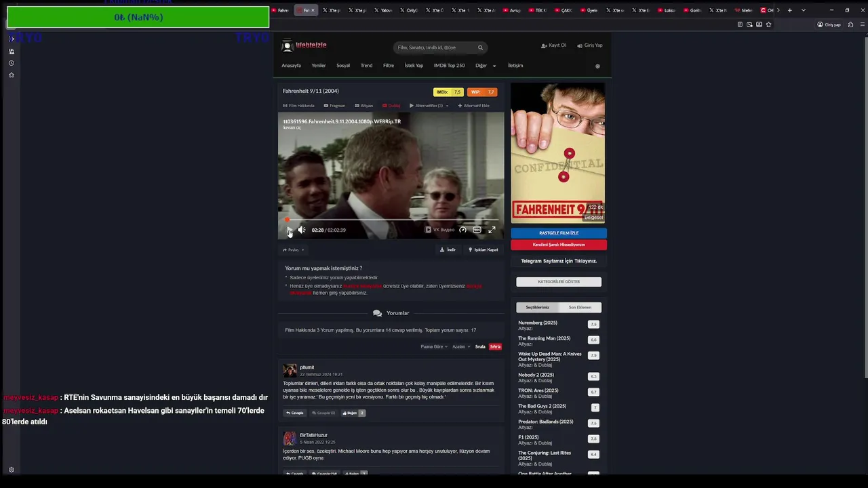This screenshot has width=868, height=488.
Task: Click the WIP 7,7 rating badge
Action: click(482, 92)
